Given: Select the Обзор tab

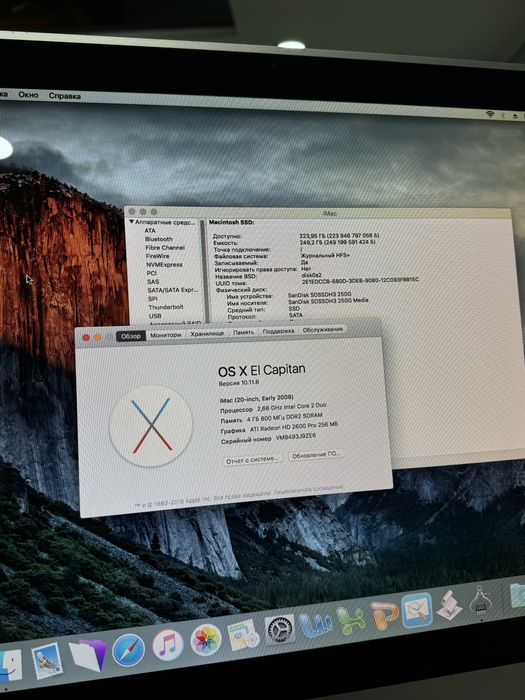Looking at the screenshot, I should pyautogui.click(x=131, y=336).
